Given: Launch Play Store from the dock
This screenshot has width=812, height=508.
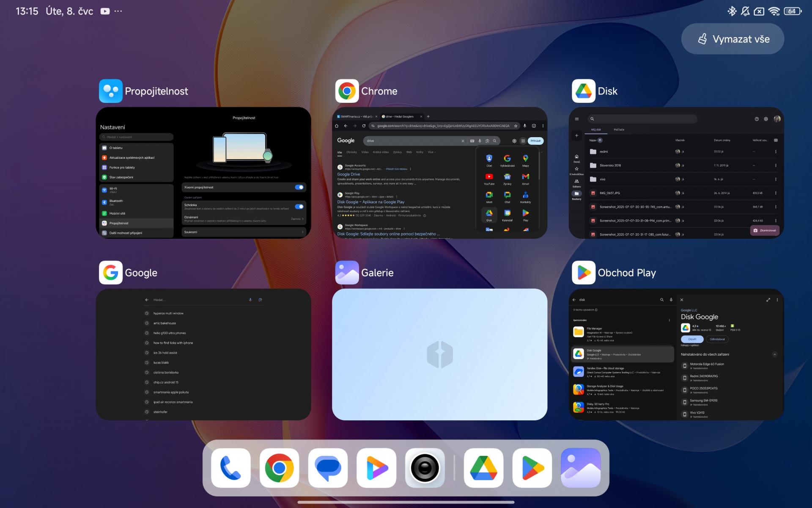Looking at the screenshot, I should coord(532,468).
